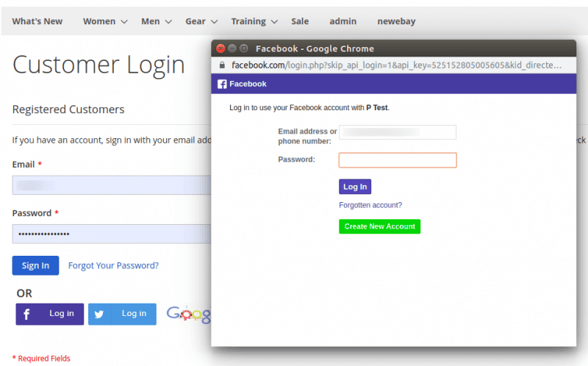The image size is (588, 366).
Task: Click the store Password input field
Action: coord(112,234)
